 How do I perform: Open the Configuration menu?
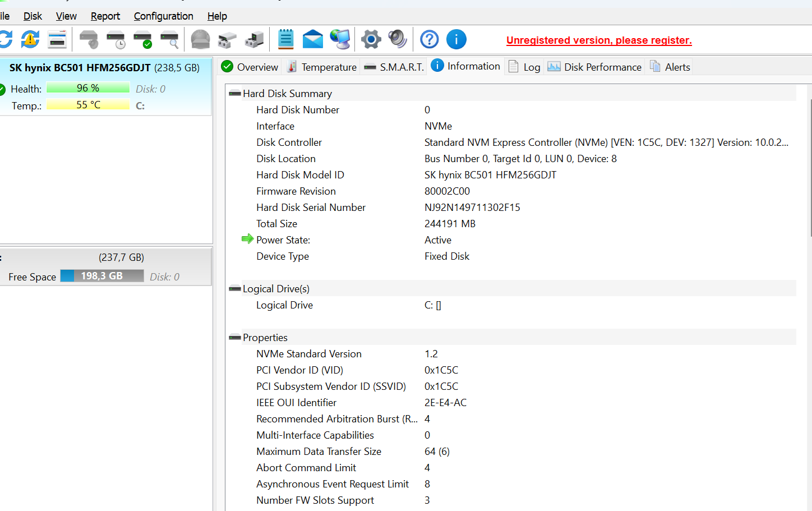(163, 16)
